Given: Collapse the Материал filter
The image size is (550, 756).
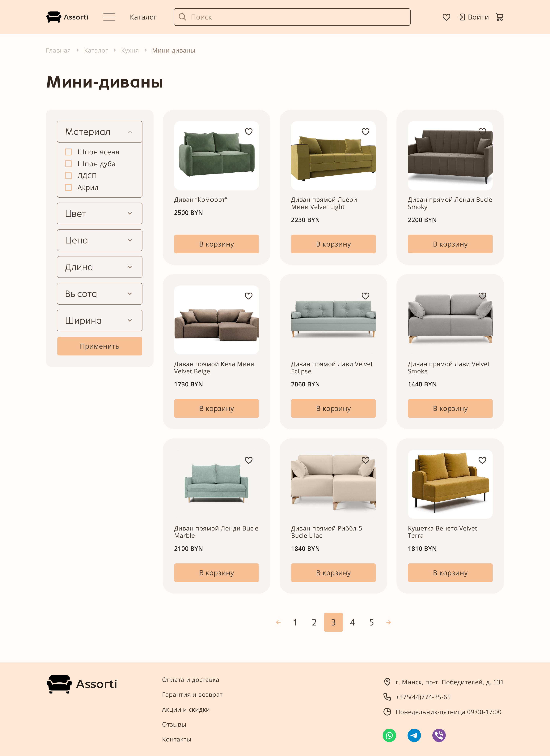Looking at the screenshot, I should (x=100, y=132).
